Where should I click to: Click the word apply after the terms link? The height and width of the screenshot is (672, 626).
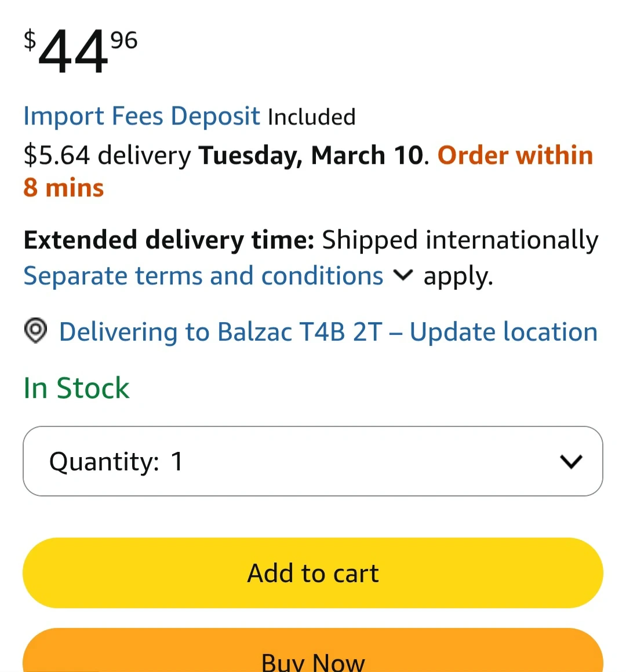coord(457,276)
